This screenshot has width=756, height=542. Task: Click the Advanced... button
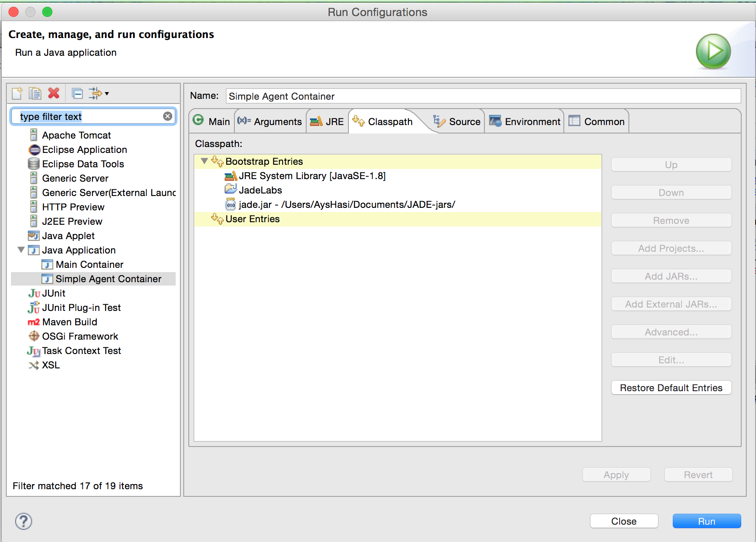(671, 332)
